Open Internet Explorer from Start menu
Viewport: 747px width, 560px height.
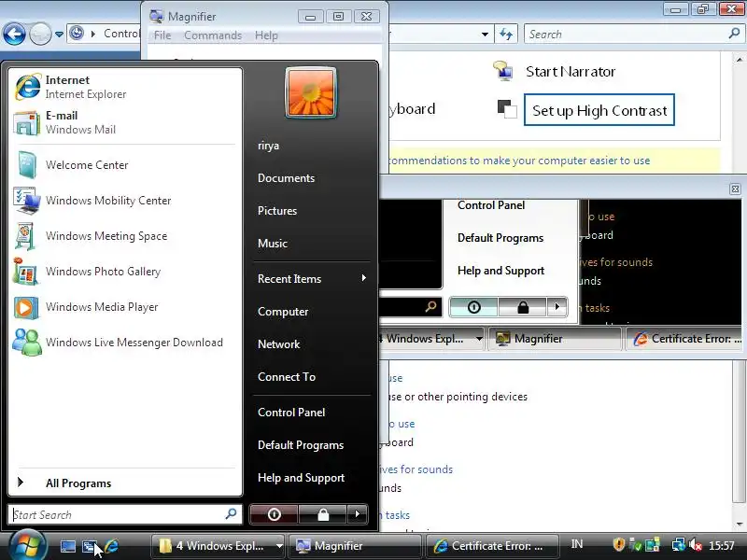[125, 87]
